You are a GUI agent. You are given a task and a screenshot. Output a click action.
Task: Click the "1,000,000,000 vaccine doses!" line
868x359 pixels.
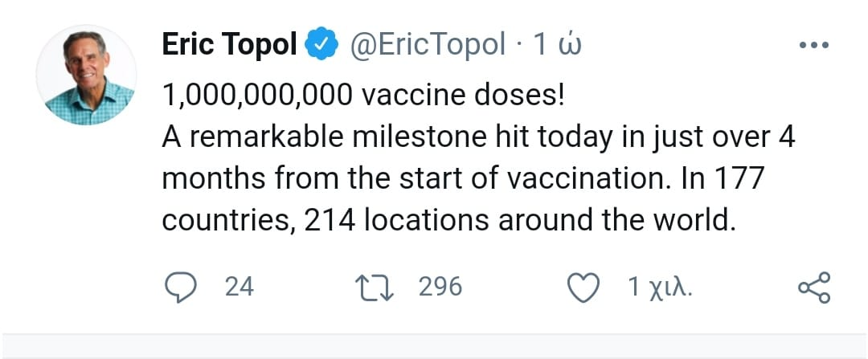[x=363, y=96]
